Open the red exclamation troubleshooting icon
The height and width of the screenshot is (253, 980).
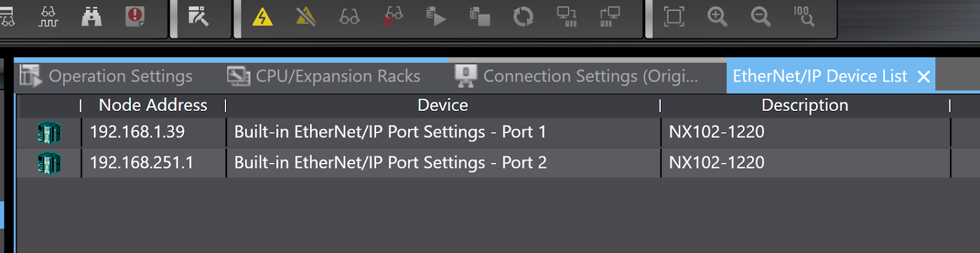click(x=135, y=17)
